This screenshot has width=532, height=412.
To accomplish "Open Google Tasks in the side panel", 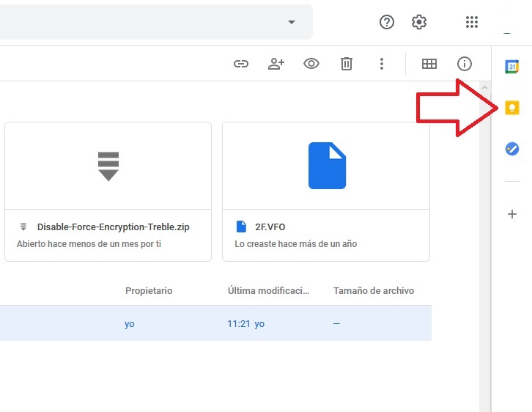I will tap(512, 149).
